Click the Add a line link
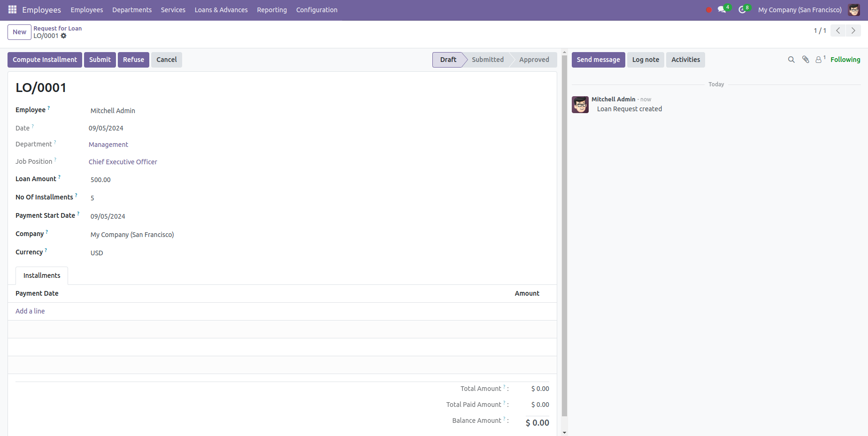868x436 pixels. 30,311
